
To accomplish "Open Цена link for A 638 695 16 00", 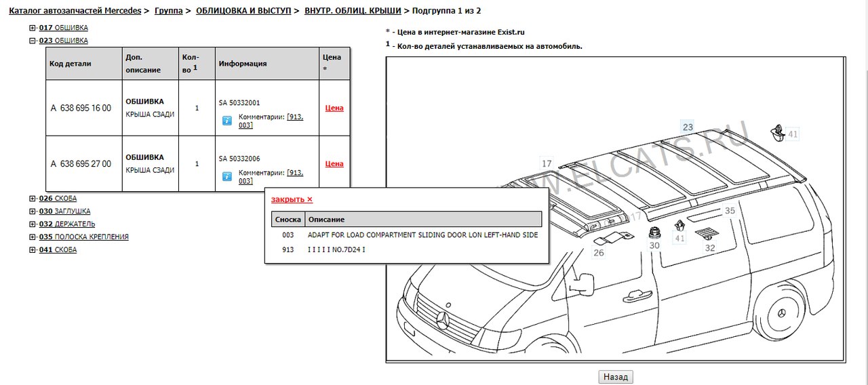I will click(334, 108).
